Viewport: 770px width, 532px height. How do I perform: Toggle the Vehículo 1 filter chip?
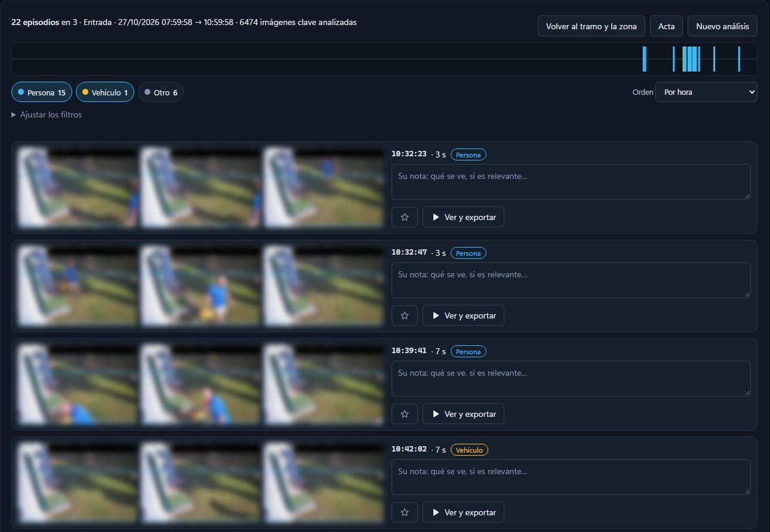pos(105,92)
